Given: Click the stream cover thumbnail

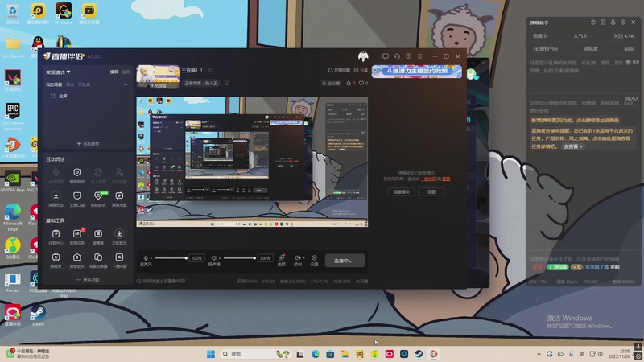Looking at the screenshot, I should click(x=158, y=76).
